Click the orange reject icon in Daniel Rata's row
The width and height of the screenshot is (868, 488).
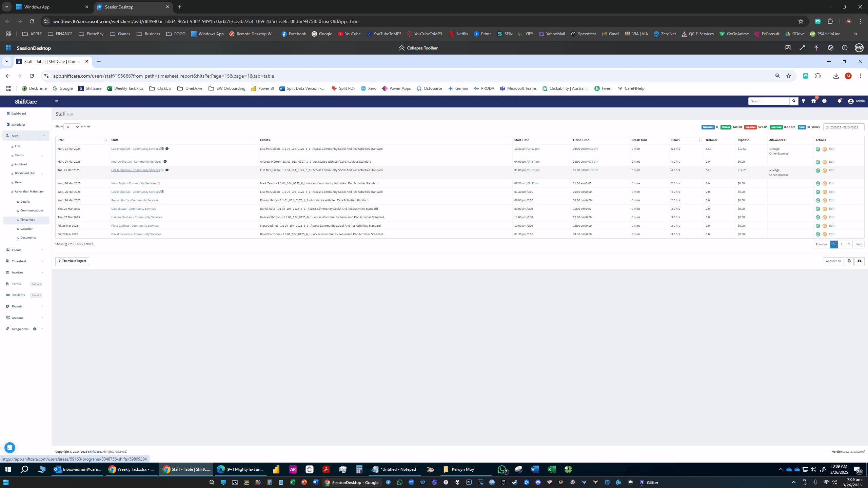point(825,209)
